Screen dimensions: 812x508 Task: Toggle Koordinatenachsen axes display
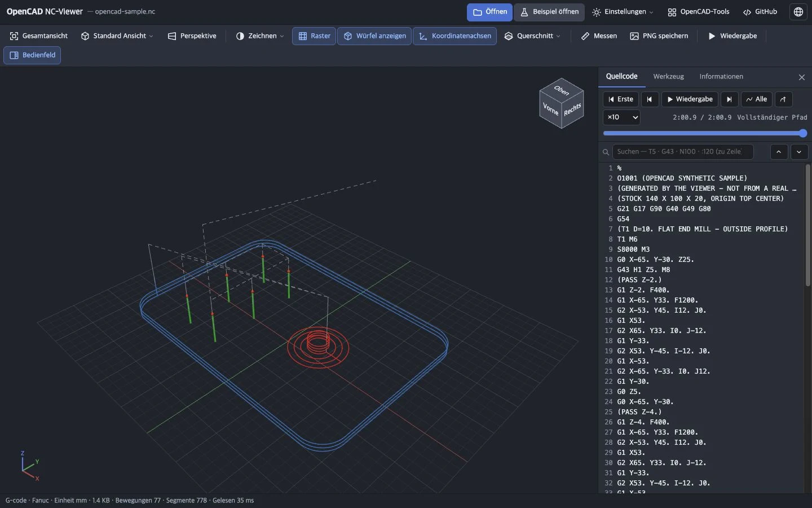click(454, 36)
